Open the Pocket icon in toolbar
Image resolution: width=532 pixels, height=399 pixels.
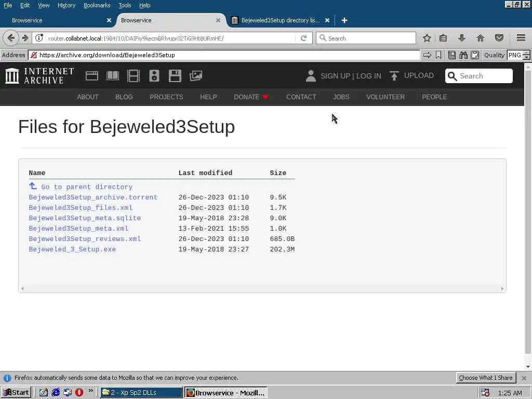pos(499,38)
